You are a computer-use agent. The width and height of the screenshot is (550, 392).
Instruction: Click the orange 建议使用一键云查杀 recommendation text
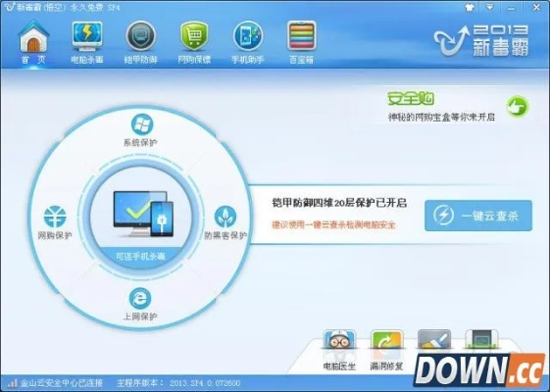click(333, 224)
